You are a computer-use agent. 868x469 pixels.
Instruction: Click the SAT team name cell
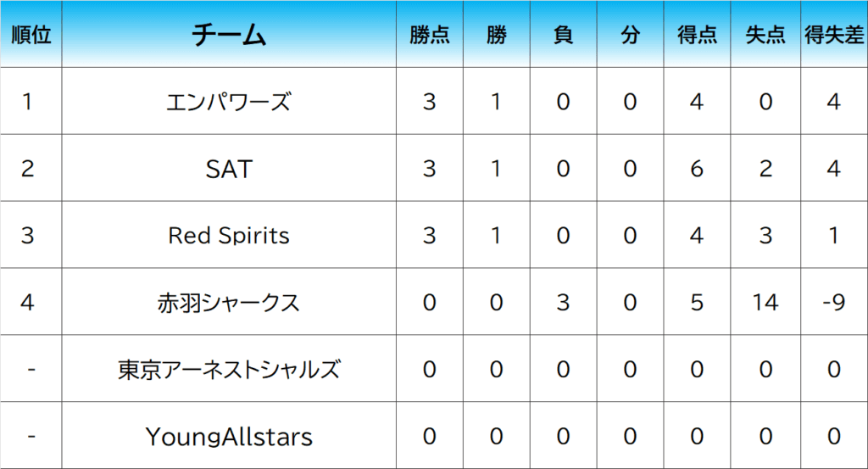click(x=229, y=169)
